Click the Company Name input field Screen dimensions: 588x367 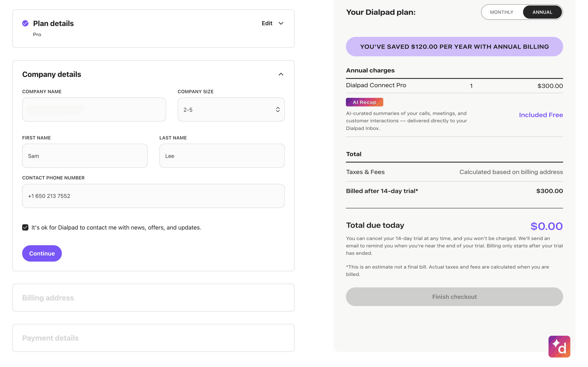click(94, 110)
